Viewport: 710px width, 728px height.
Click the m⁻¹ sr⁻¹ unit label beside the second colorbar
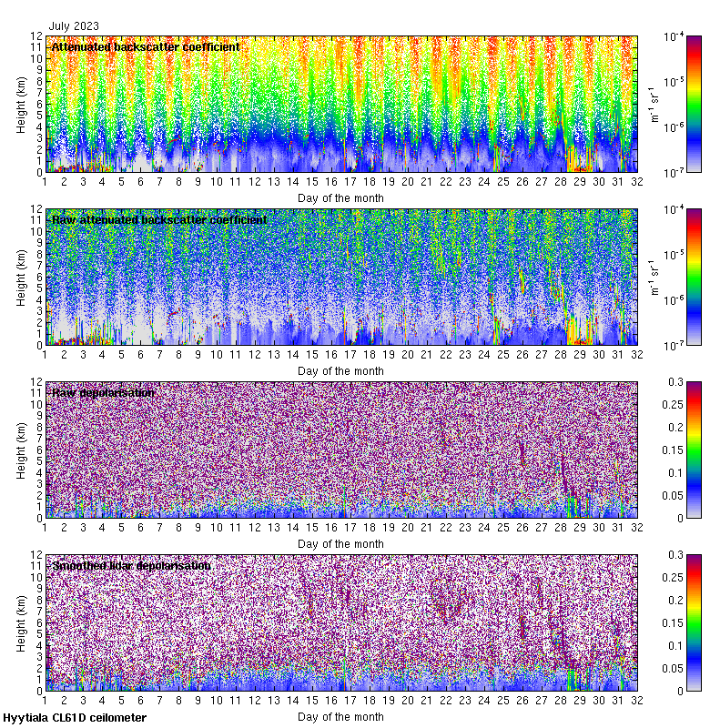pos(652,277)
